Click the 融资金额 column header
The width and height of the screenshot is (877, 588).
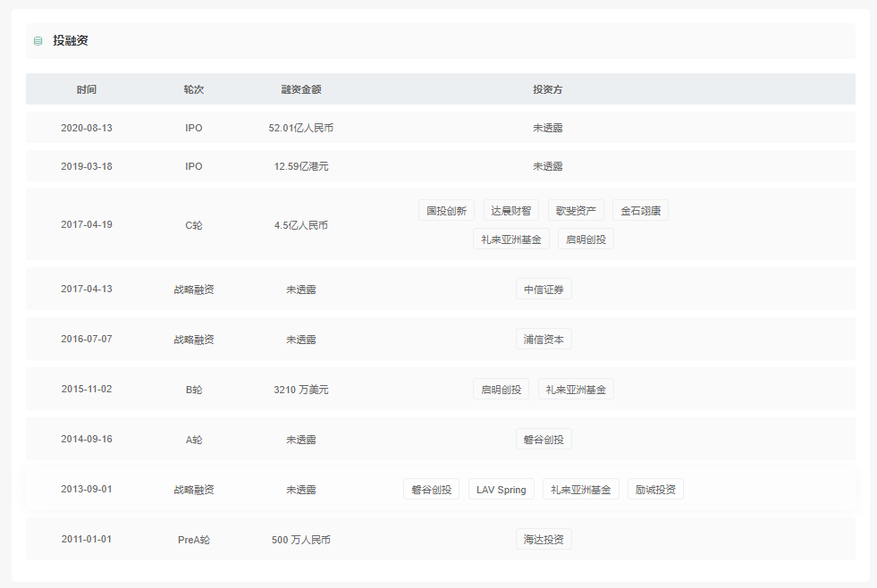(301, 89)
